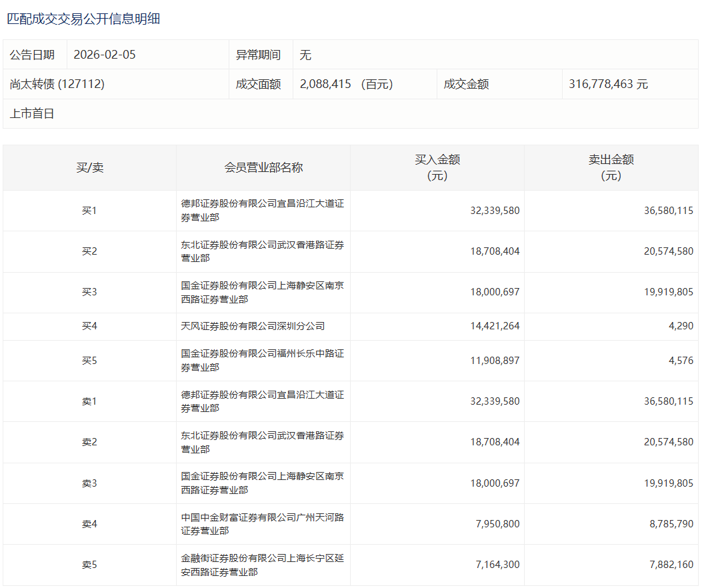Screen dimensions: 702x588
Task: Open 中国中金财富证券广州天河路 branch entry
Action: [x=262, y=524]
